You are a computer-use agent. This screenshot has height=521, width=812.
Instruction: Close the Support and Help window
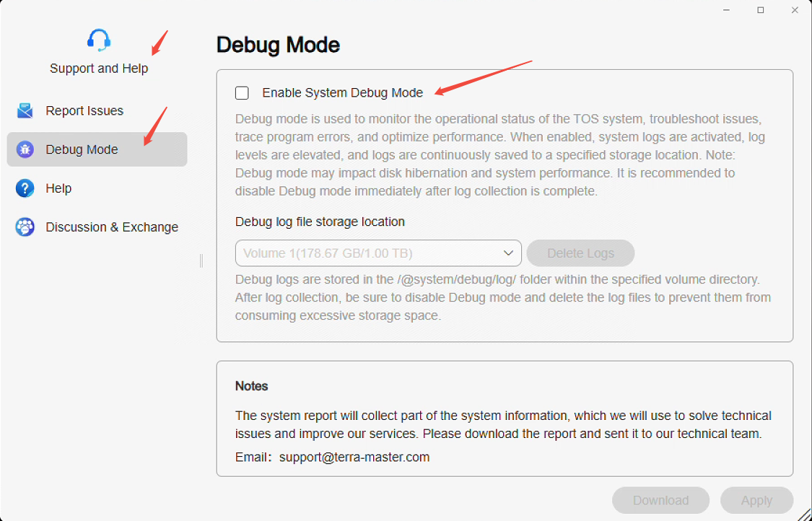click(795, 10)
